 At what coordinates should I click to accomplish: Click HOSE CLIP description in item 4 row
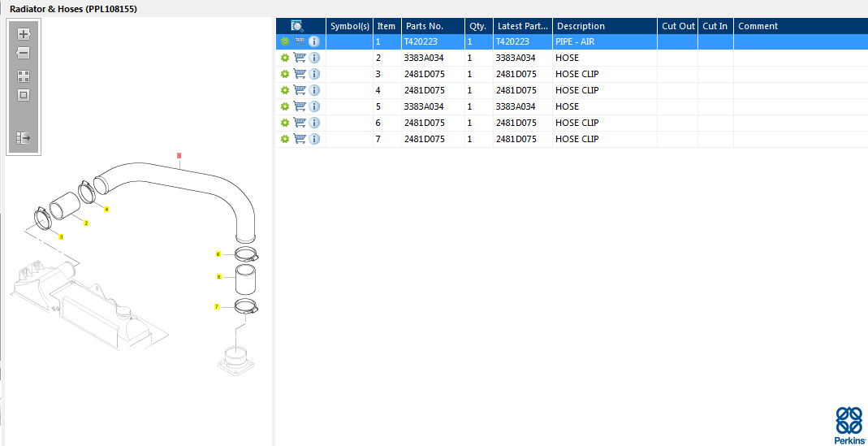pyautogui.click(x=577, y=89)
